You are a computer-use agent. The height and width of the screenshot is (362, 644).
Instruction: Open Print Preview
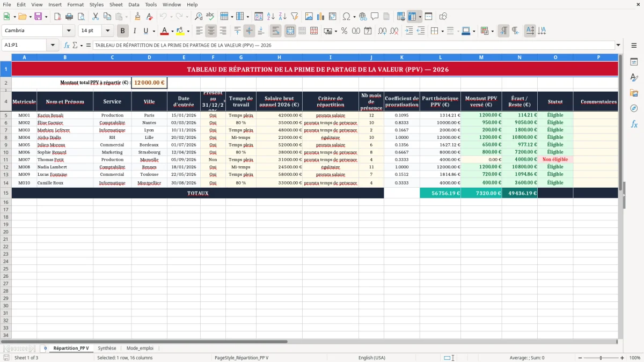pyautogui.click(x=81, y=17)
